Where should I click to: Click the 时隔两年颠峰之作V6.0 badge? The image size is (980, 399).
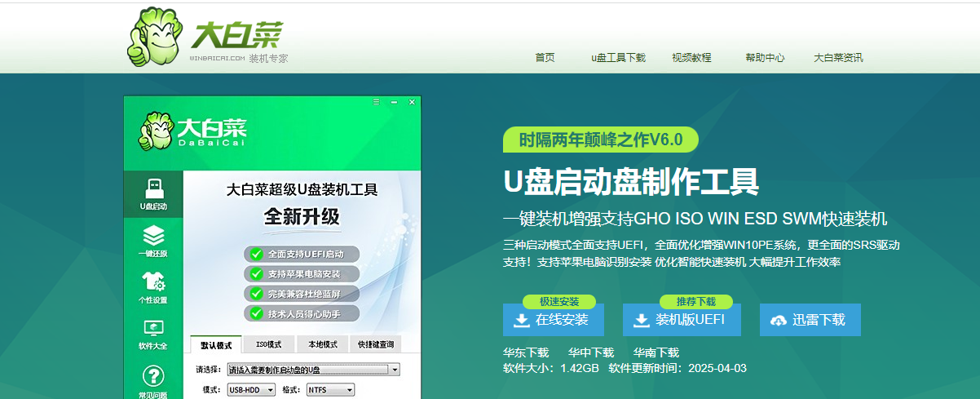coord(601,140)
